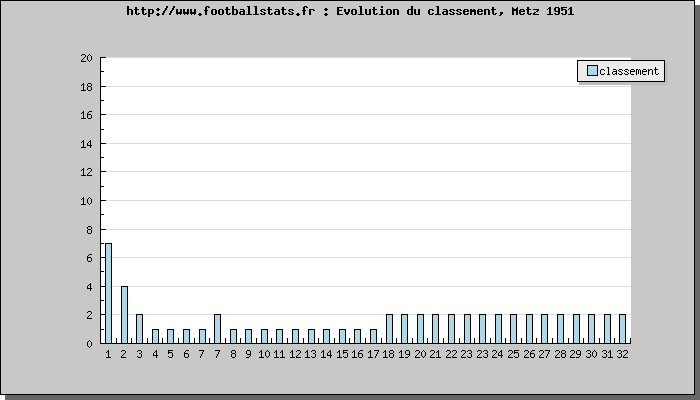Select the bar above x-axis label 29

tap(576, 329)
